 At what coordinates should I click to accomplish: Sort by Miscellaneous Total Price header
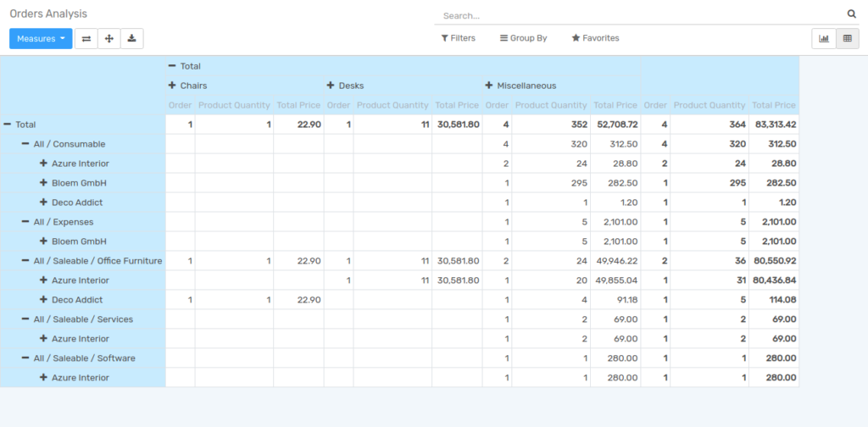click(x=615, y=105)
